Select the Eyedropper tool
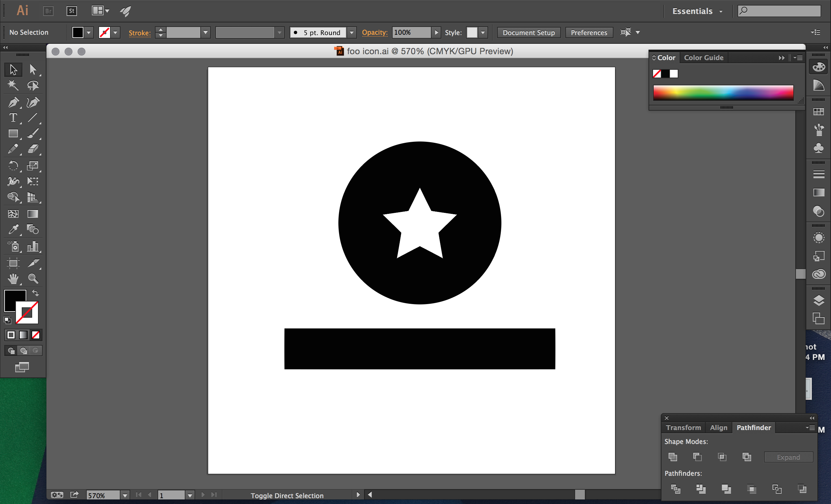The height and width of the screenshot is (504, 831). (x=13, y=229)
